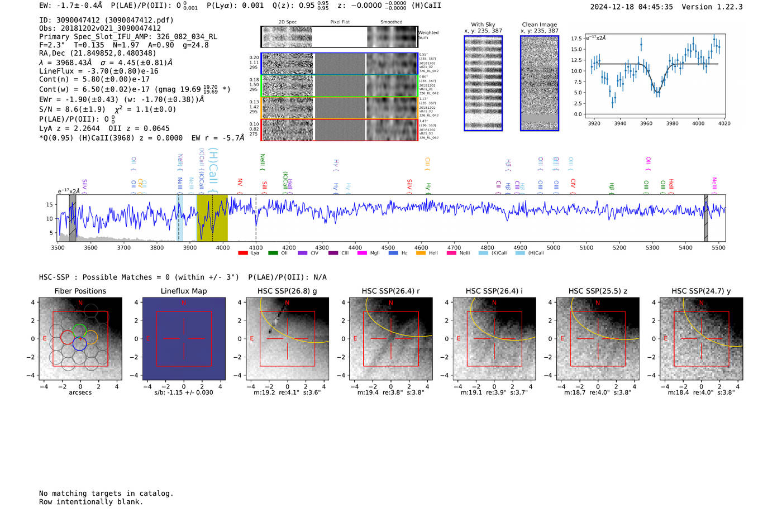
Task: Open the HSC SSP(26.8) g cutout
Action: 288,339
